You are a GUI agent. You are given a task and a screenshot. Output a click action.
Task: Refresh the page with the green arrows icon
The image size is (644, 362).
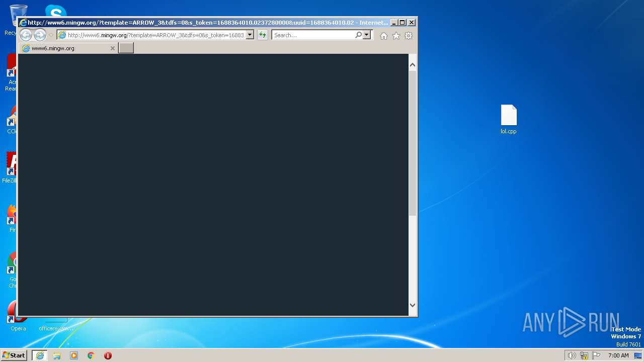point(263,35)
